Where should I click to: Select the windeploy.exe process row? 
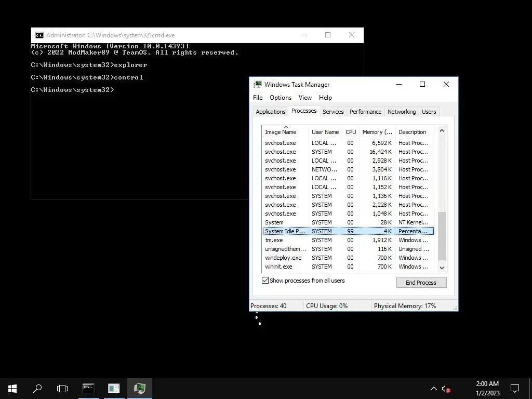pos(349,258)
